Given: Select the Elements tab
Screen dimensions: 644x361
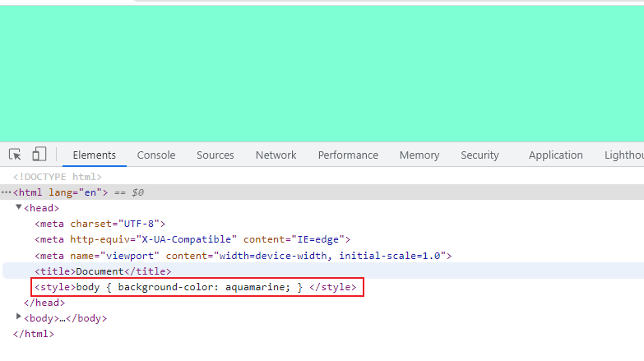Looking at the screenshot, I should tap(95, 155).
